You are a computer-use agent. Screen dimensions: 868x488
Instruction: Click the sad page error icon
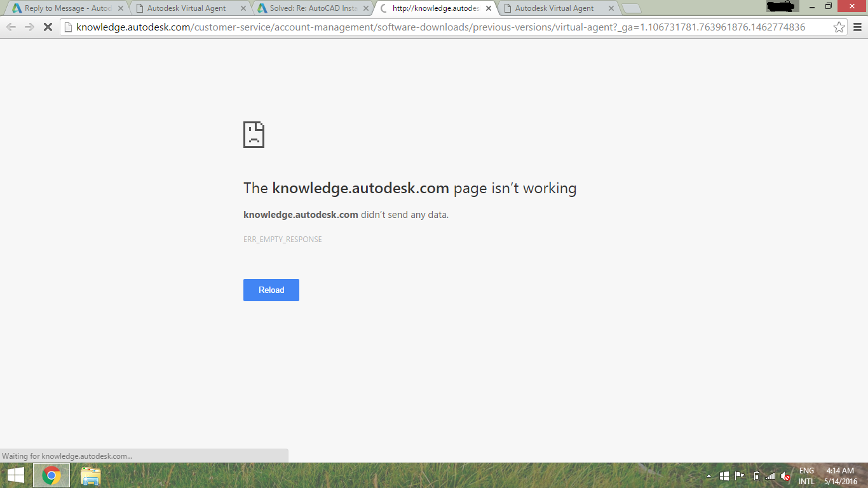pyautogui.click(x=254, y=134)
